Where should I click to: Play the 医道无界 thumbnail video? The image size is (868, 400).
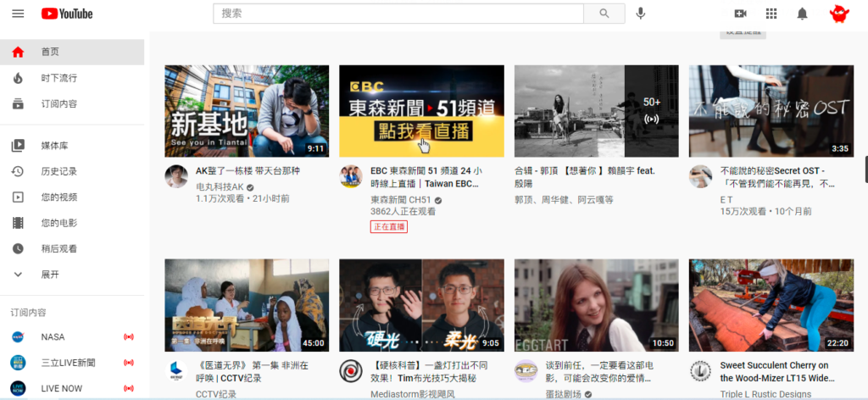click(247, 305)
